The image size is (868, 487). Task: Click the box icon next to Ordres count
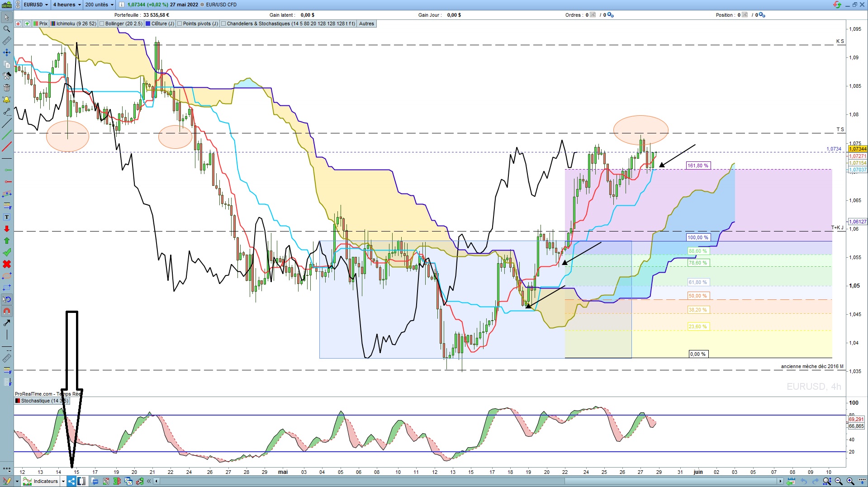(593, 15)
